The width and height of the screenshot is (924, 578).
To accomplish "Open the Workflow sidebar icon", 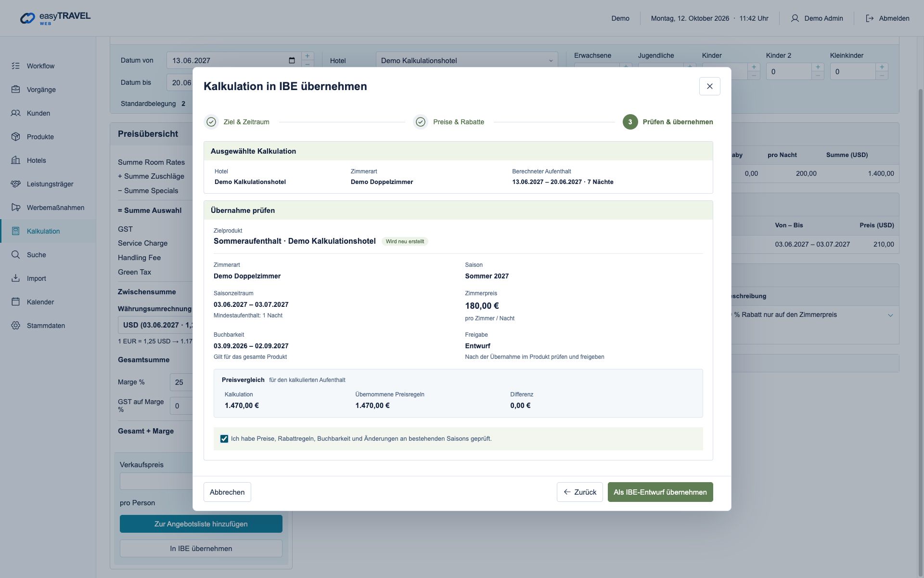I will 16,66.
